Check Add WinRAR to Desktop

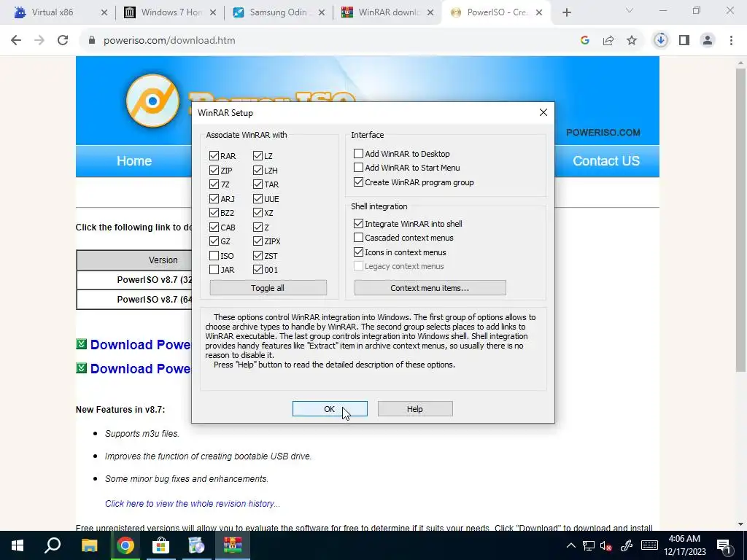click(x=358, y=154)
